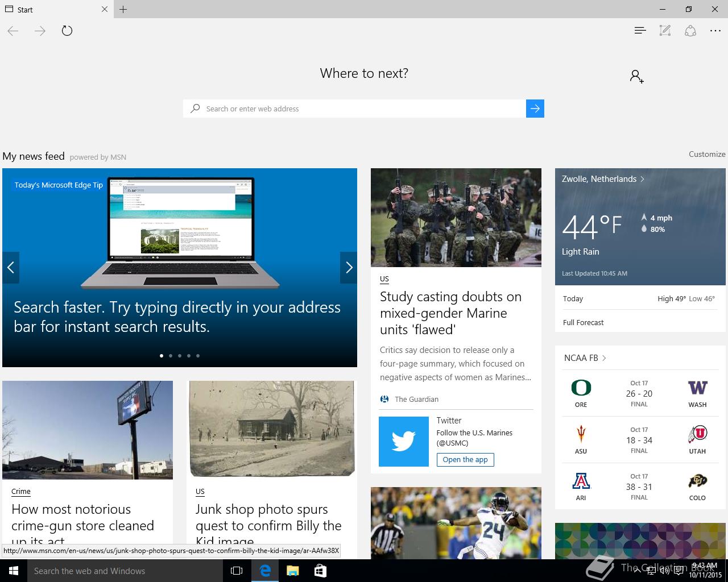
Task: Close the Start tab
Action: click(104, 9)
